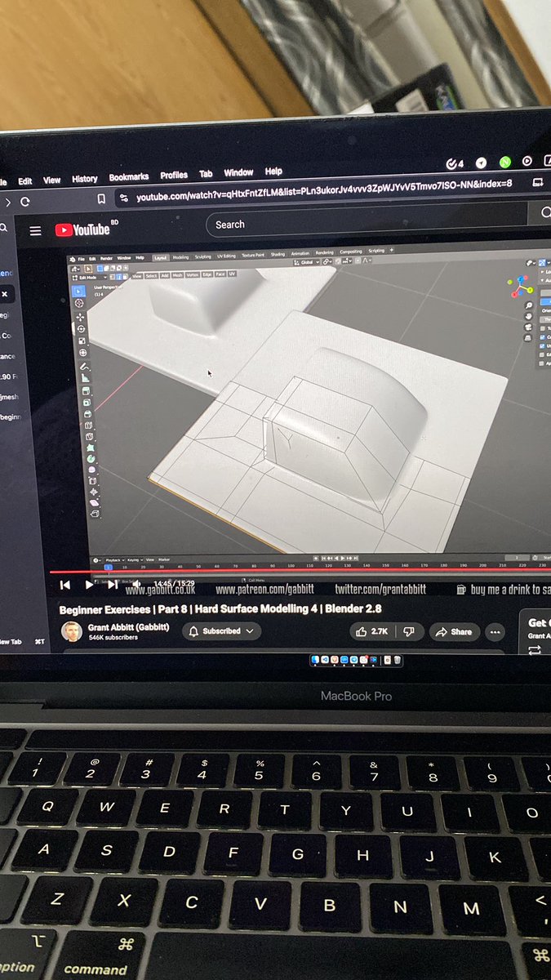Switch to Blender's Sculpting workspace tab

(x=203, y=256)
